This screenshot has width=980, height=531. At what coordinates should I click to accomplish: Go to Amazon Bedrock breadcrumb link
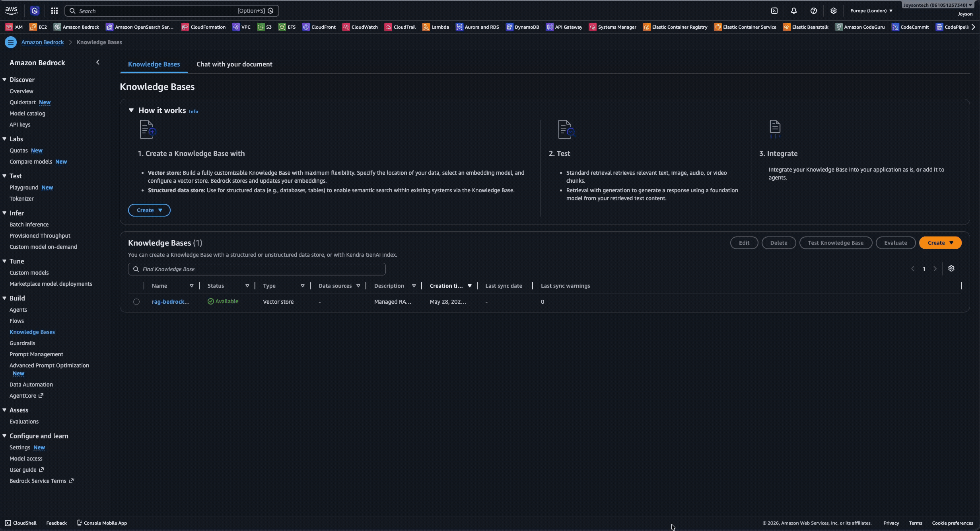pyautogui.click(x=43, y=42)
